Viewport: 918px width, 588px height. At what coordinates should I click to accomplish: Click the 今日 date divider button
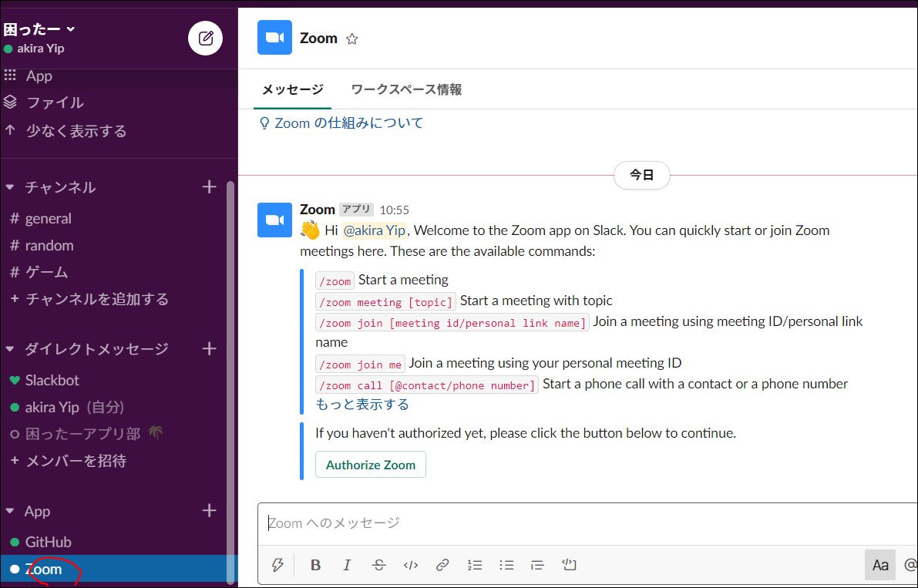[x=641, y=175]
